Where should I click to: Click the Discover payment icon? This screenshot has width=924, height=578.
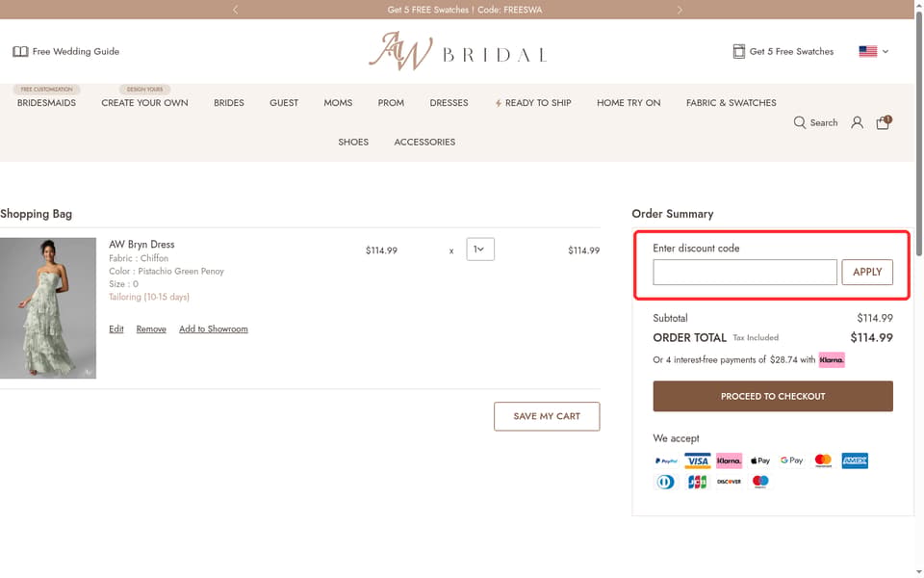click(x=729, y=482)
